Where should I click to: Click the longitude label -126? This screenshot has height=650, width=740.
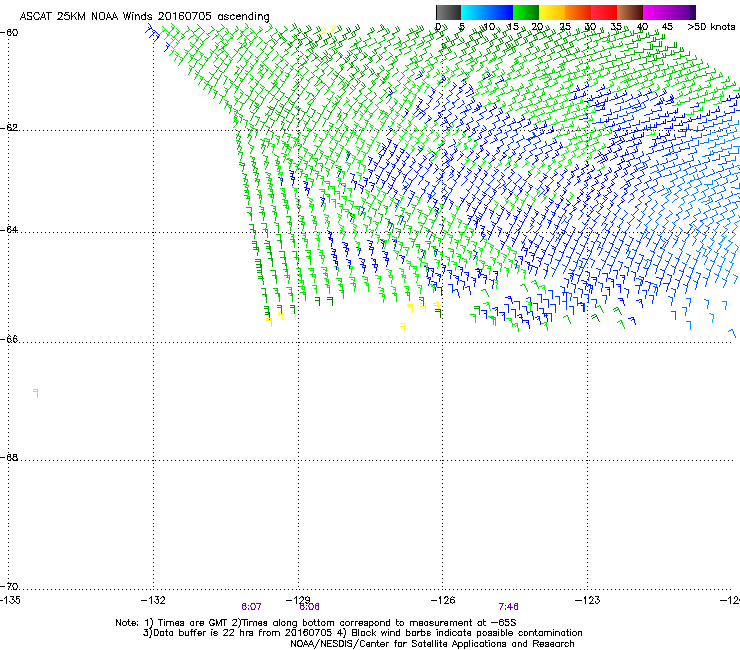coord(443,600)
